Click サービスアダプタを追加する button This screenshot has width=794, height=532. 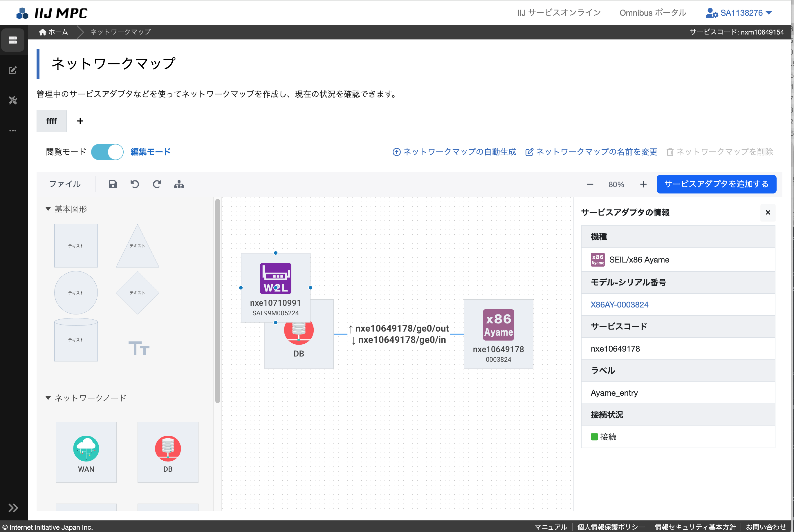[716, 184]
